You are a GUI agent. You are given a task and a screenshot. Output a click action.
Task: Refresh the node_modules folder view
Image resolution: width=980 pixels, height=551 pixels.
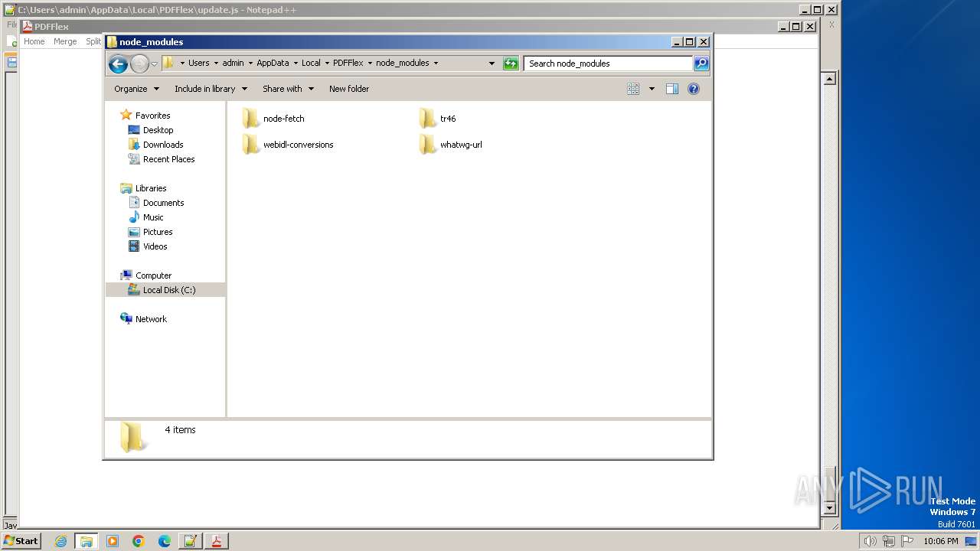[511, 64]
